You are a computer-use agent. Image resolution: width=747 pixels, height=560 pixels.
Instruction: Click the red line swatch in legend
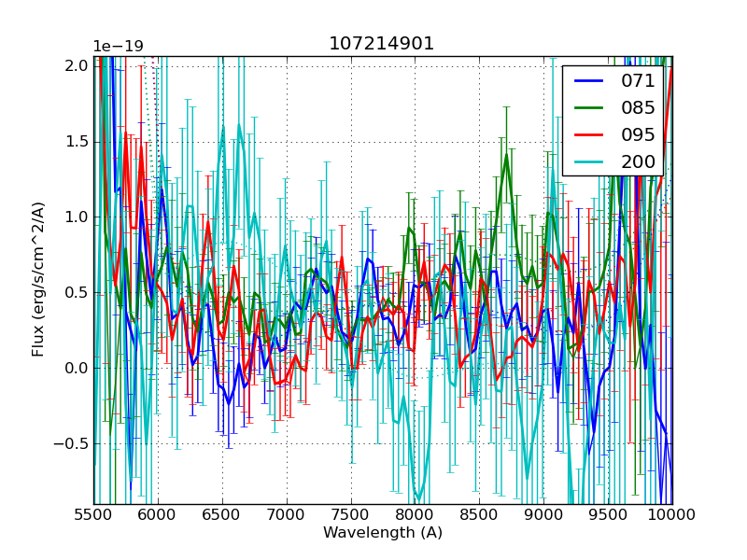[588, 133]
